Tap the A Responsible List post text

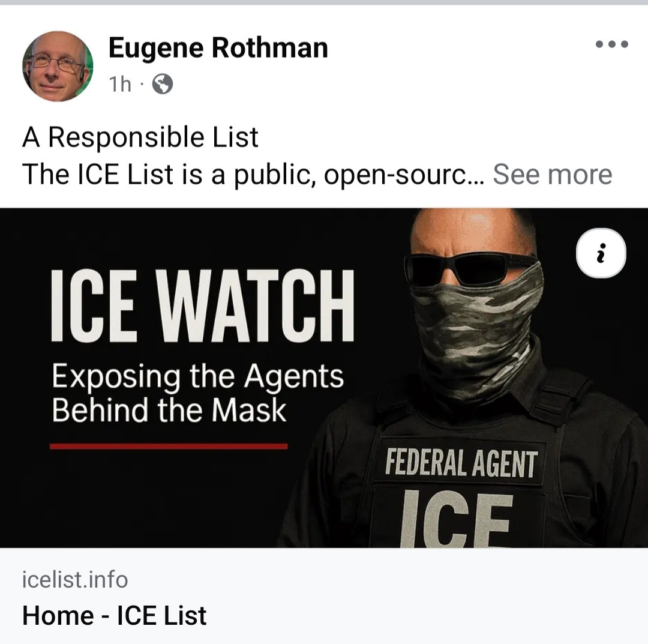pos(140,137)
